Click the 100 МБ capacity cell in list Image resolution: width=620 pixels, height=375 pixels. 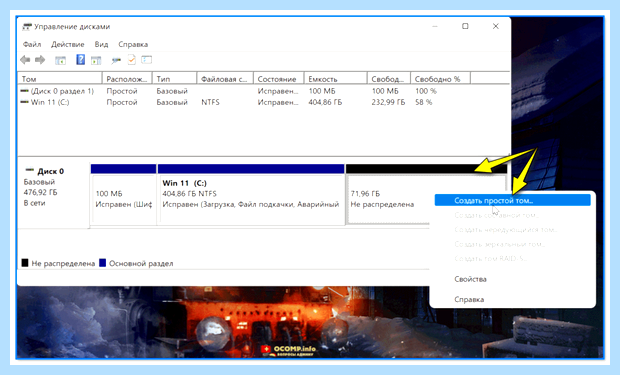(322, 91)
